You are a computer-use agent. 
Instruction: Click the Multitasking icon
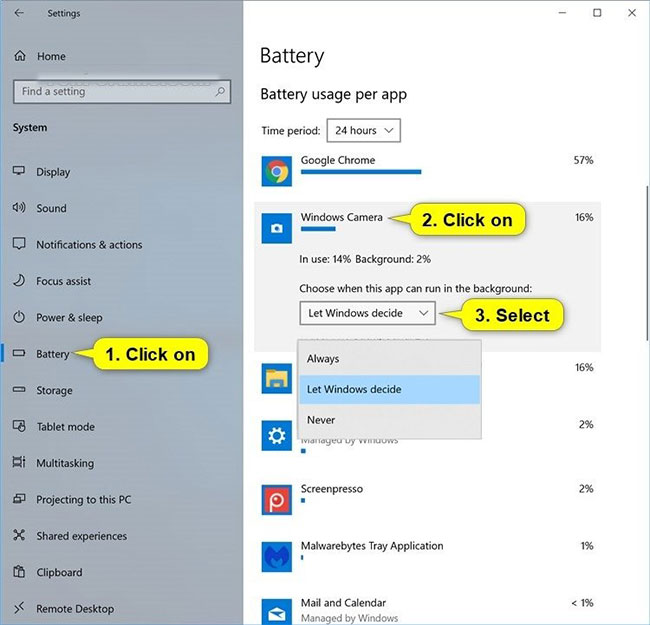pos(19,462)
